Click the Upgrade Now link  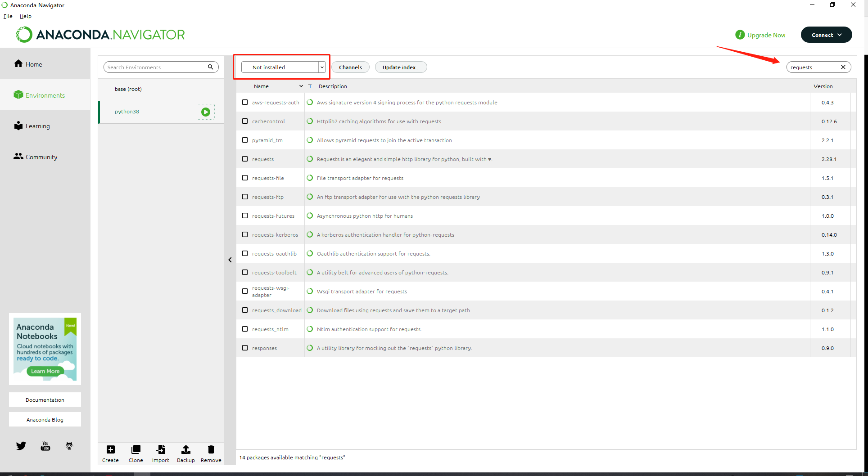pyautogui.click(x=766, y=35)
